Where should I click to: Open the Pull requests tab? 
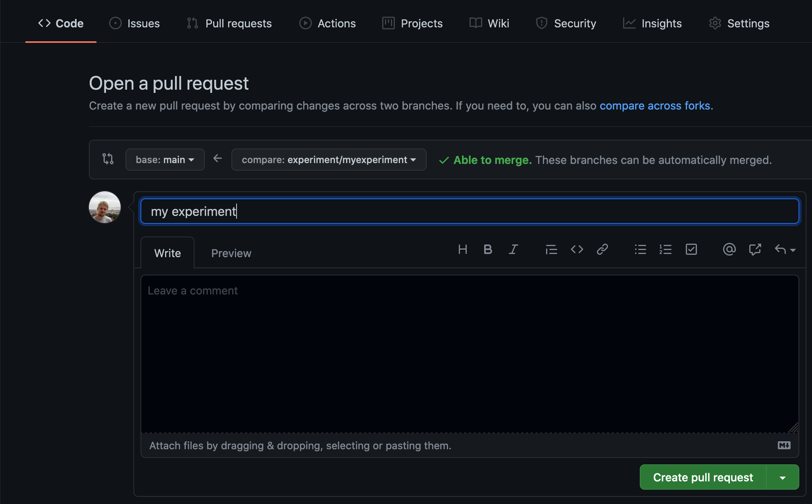coord(229,23)
